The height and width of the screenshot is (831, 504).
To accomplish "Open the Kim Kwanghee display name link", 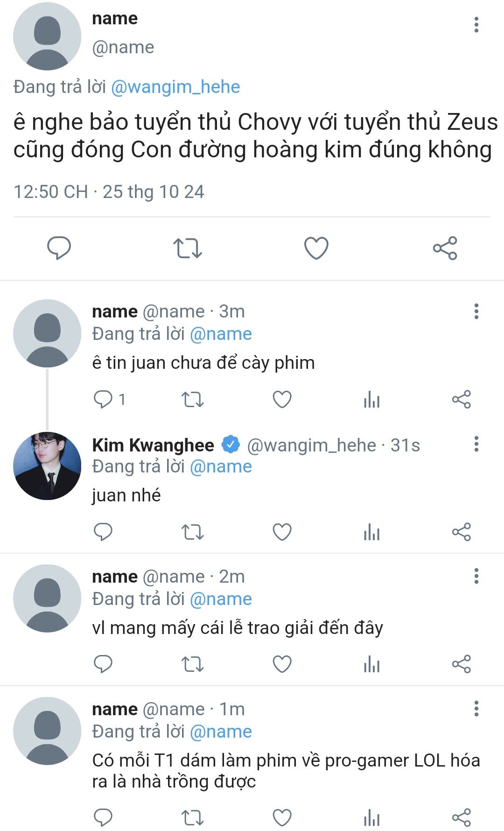I will tap(153, 445).
